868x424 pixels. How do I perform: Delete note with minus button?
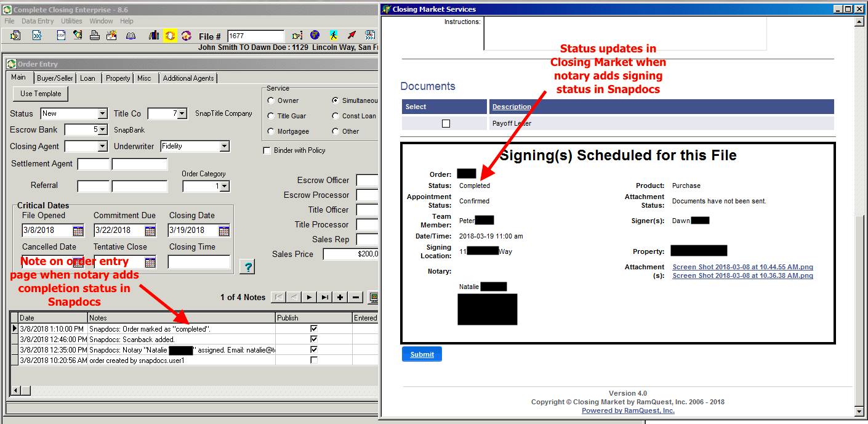coord(355,297)
